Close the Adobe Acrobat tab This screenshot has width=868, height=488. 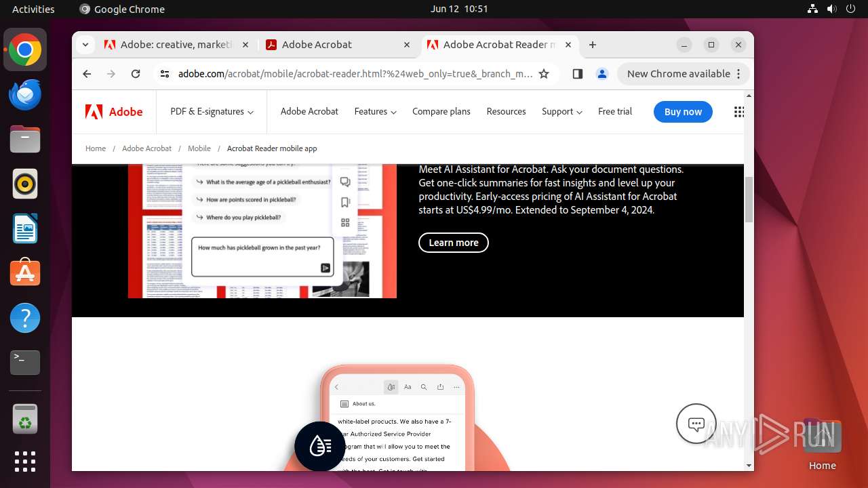point(407,45)
